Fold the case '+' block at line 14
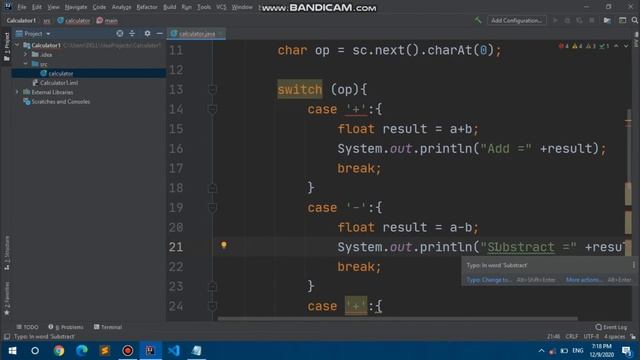 (x=212, y=109)
